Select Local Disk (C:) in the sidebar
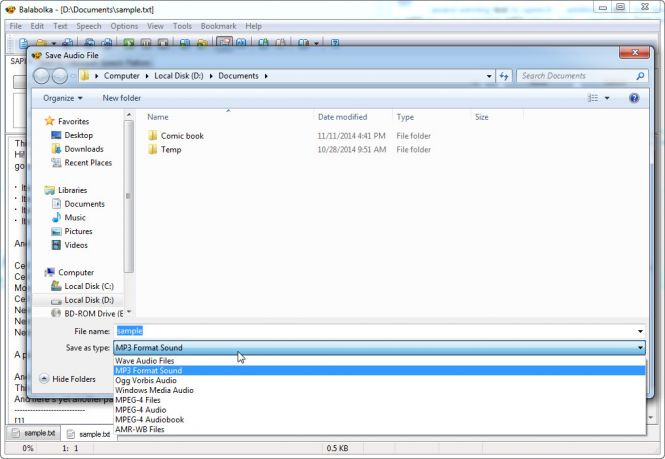 click(89, 286)
